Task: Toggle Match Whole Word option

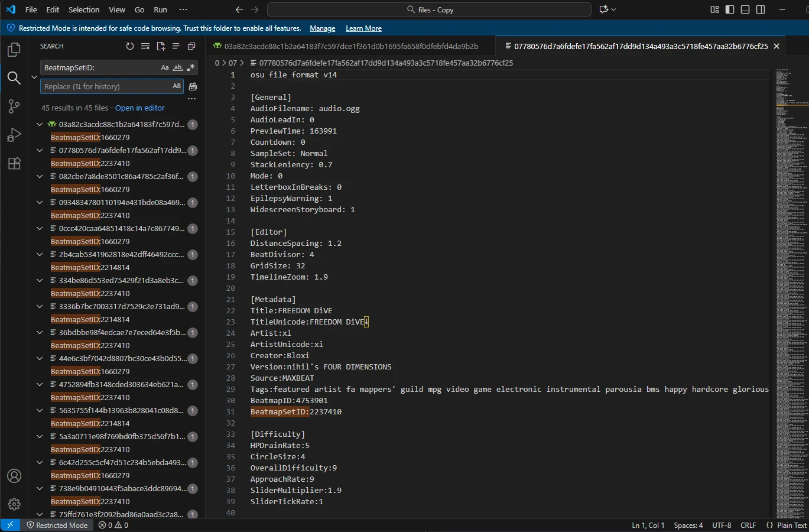Action: click(x=177, y=68)
